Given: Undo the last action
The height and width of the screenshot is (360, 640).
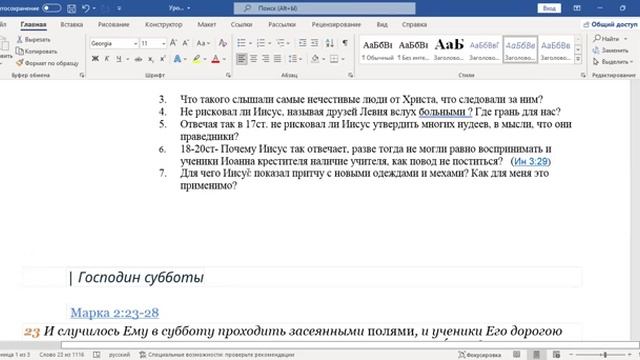Looking at the screenshot, I should point(86,8).
